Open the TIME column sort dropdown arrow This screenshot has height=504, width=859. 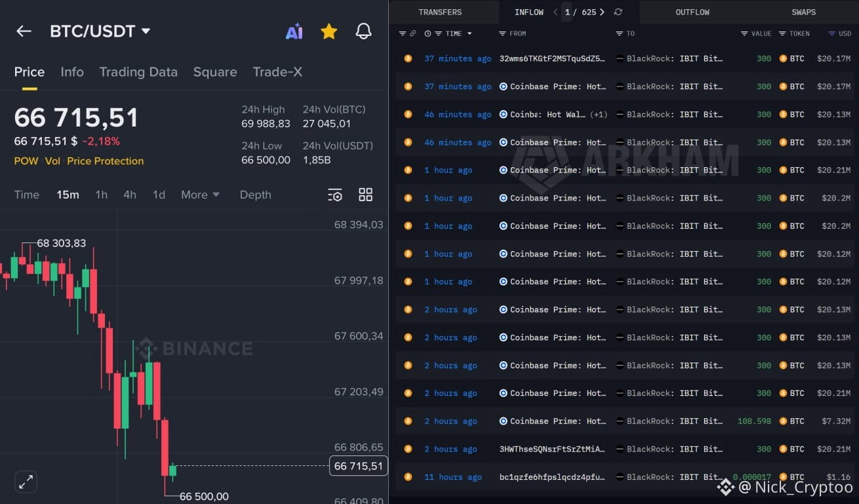pos(469,33)
